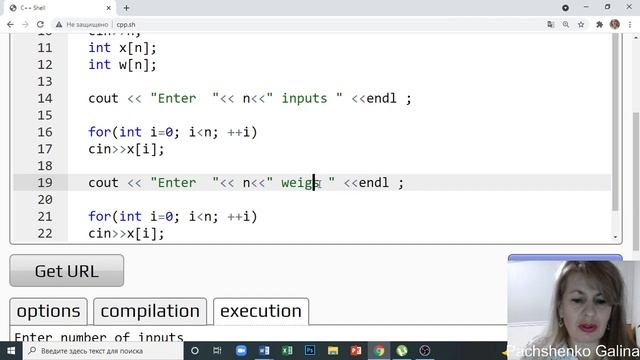The image size is (640, 360).
Task: Click "endl" on line 19
Action: click(x=374, y=183)
